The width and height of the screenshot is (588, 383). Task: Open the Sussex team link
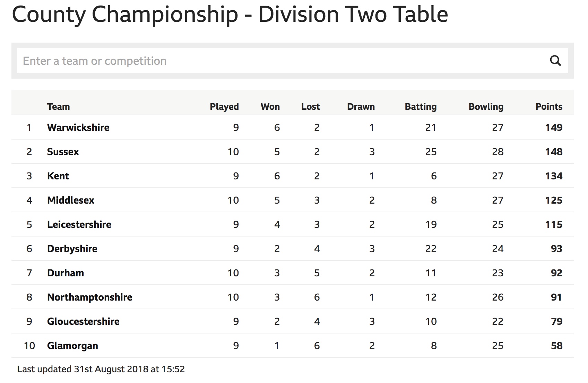(63, 152)
